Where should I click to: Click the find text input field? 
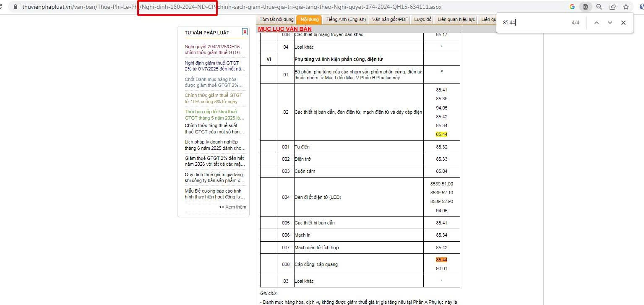533,23
